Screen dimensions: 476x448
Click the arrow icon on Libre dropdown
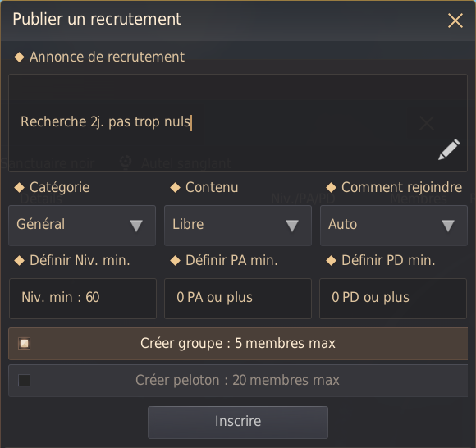click(292, 226)
